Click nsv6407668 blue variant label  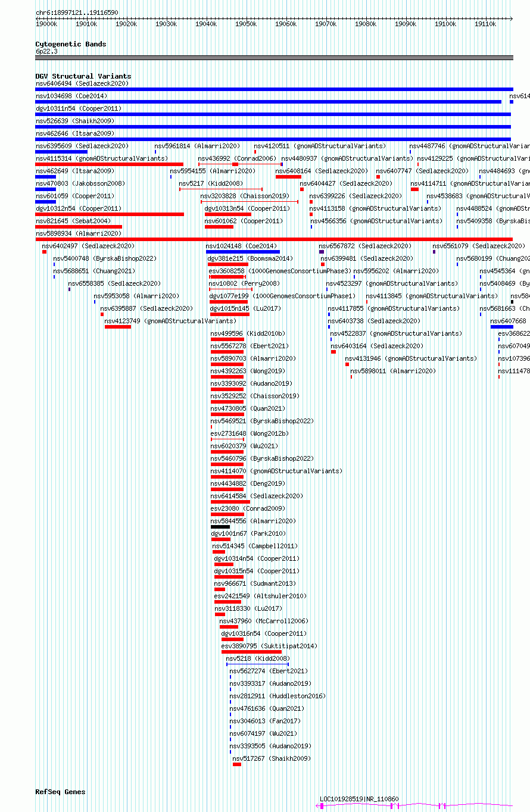(x=508, y=321)
